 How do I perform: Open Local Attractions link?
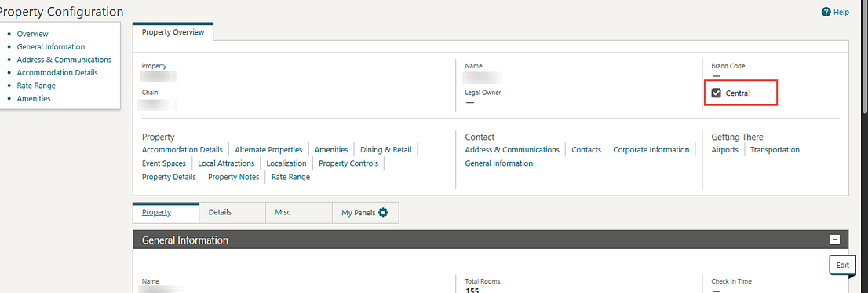[x=226, y=163]
